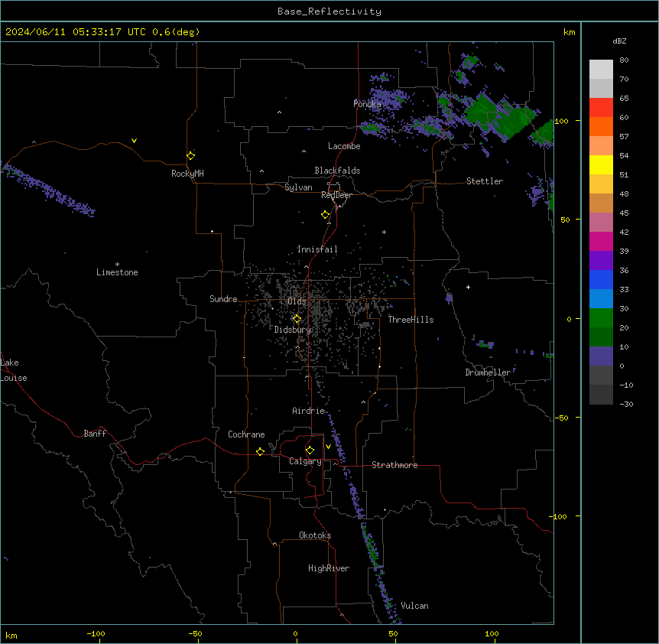This screenshot has height=644, width=659.
Task: Click the Innisfail city label
Action: point(317,249)
